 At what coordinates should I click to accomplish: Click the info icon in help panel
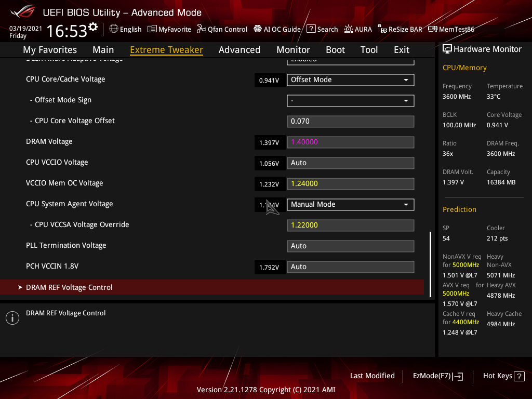(12, 318)
